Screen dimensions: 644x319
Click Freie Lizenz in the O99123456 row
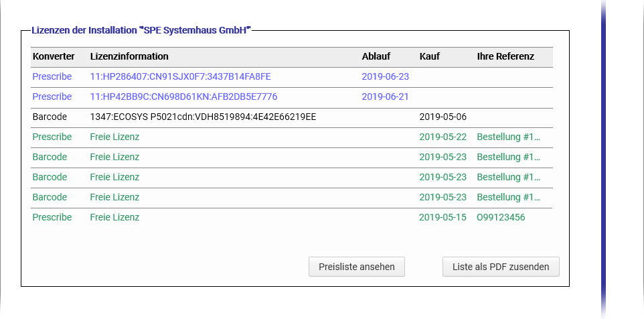(114, 217)
